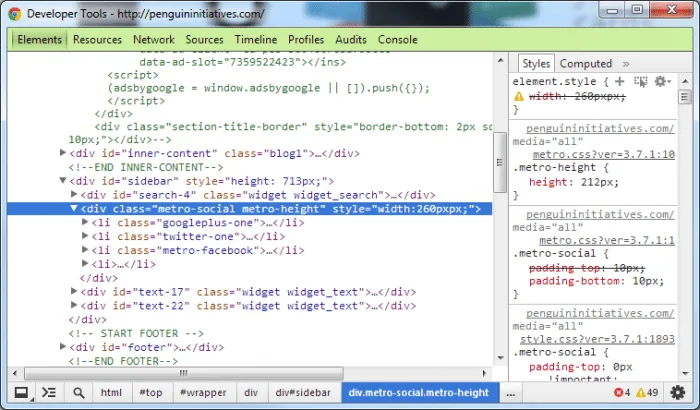Click the magnifier inspect element icon
700x410 pixels.
pyautogui.click(x=79, y=393)
